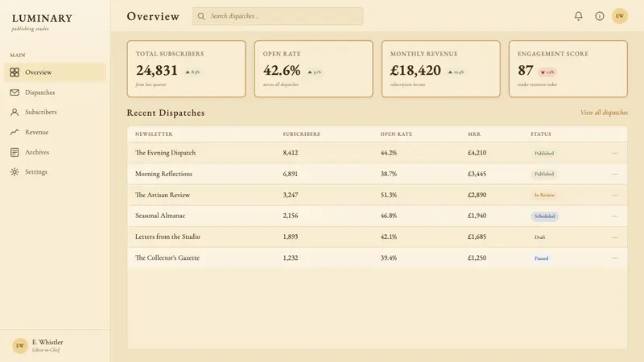
Task: Sort by the Subscribers column header
Action: pyautogui.click(x=301, y=134)
